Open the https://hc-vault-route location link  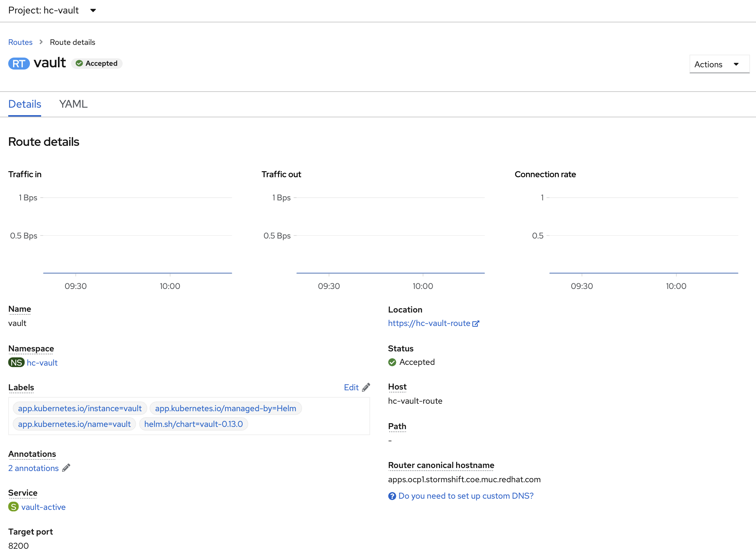(x=429, y=323)
